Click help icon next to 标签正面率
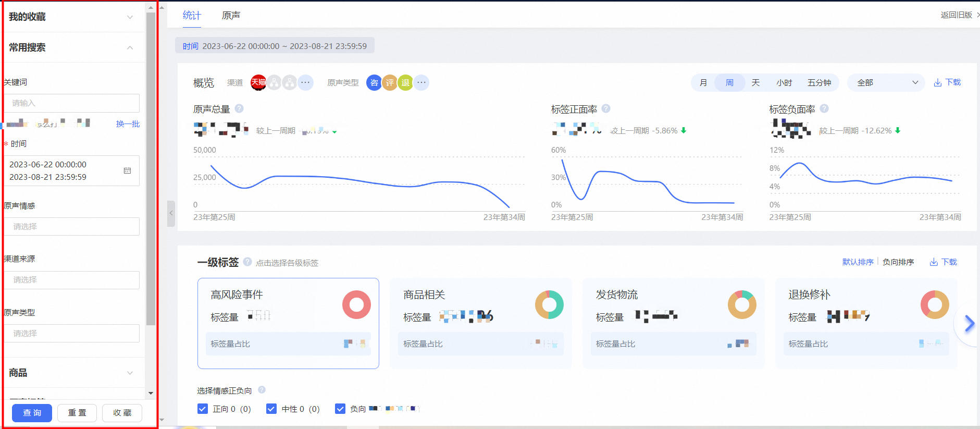 [x=606, y=108]
